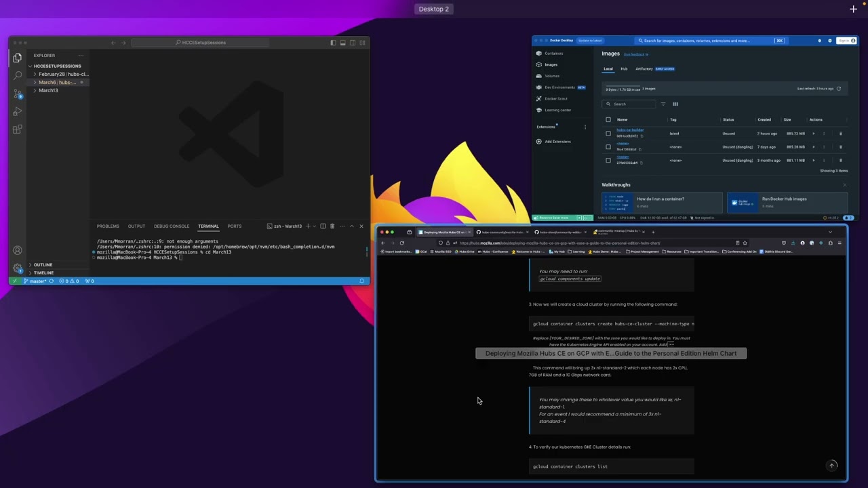Viewport: 868px width, 488px height.
Task: Open Explorer view in VS Code activity bar
Action: coord(18,58)
